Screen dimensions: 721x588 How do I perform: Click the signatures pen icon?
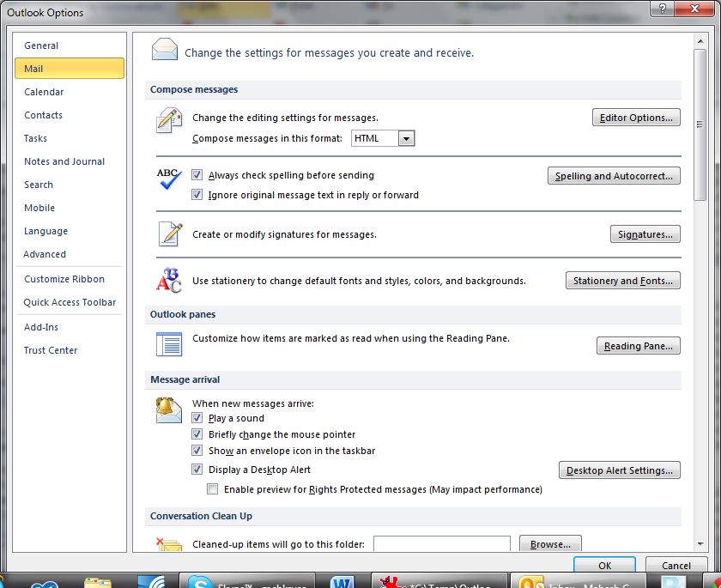coord(168,233)
